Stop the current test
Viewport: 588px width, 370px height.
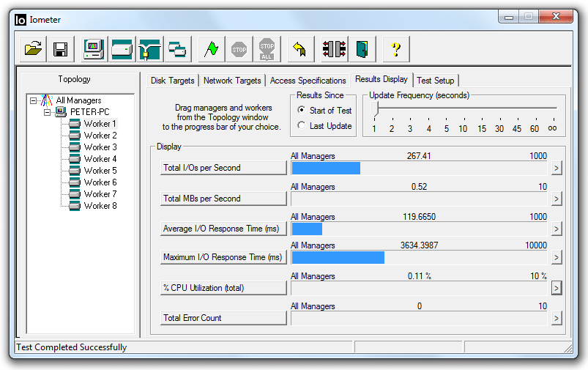[x=239, y=49]
